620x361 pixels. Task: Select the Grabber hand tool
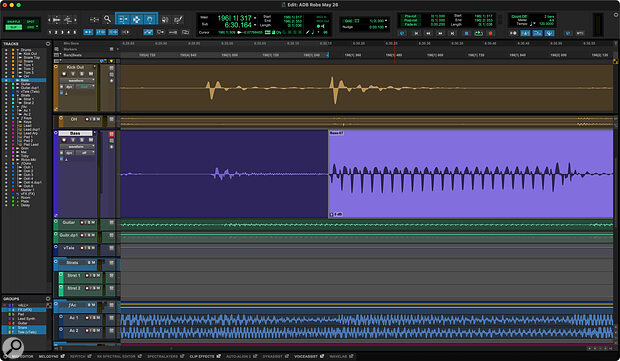tap(149, 19)
